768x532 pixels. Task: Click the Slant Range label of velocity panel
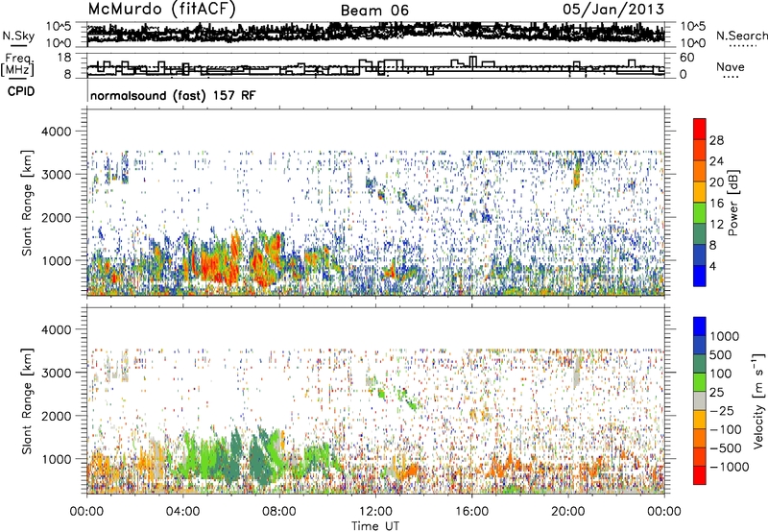tap(27, 400)
